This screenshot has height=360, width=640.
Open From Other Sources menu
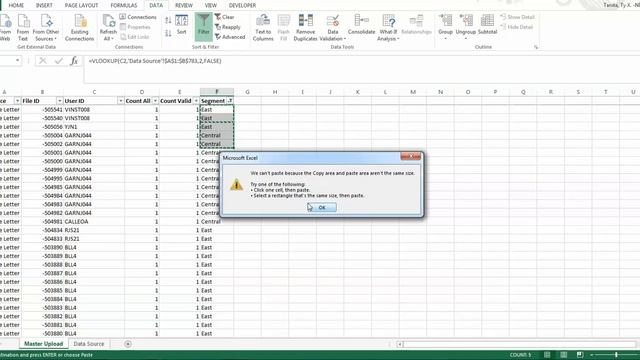tap(46, 27)
